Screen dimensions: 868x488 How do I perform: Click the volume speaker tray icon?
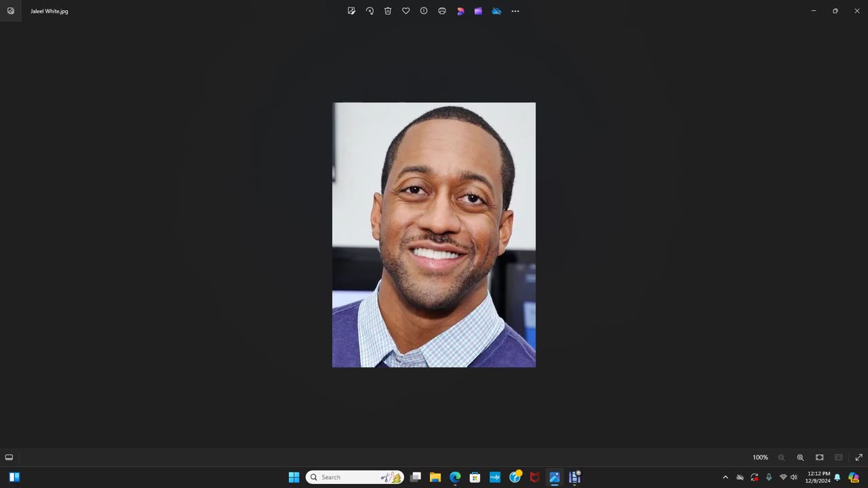pos(793,477)
